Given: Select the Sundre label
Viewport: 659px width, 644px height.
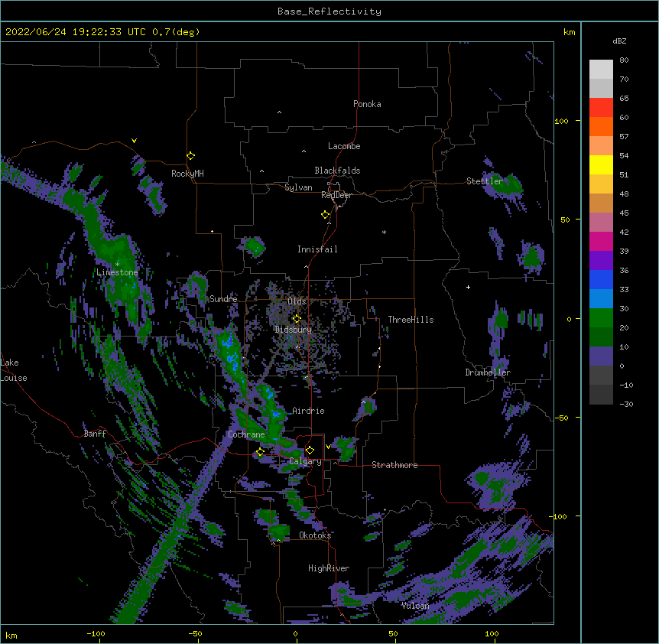Looking at the screenshot, I should (x=223, y=299).
